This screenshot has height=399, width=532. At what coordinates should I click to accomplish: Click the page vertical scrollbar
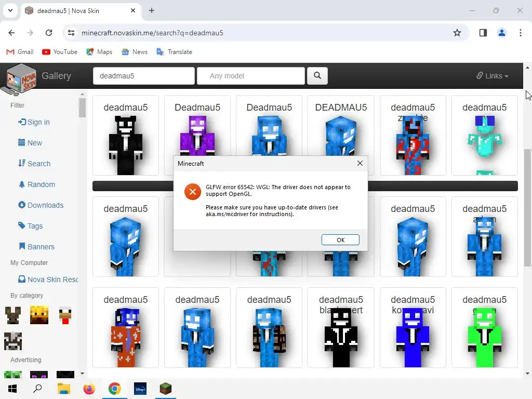527,208
